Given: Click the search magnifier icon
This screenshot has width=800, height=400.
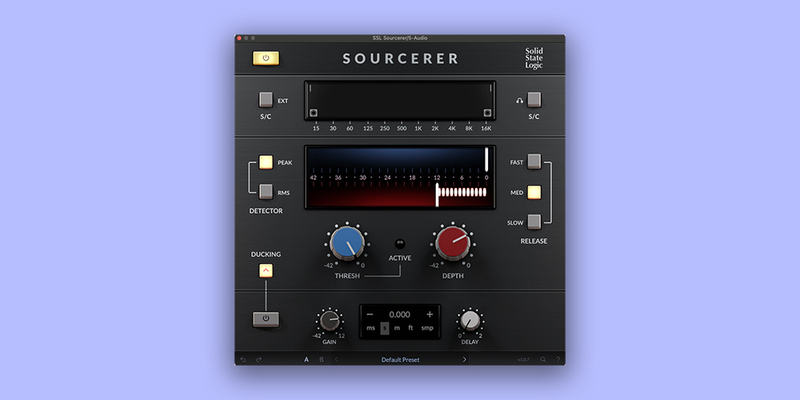Looking at the screenshot, I should pyautogui.click(x=543, y=360).
